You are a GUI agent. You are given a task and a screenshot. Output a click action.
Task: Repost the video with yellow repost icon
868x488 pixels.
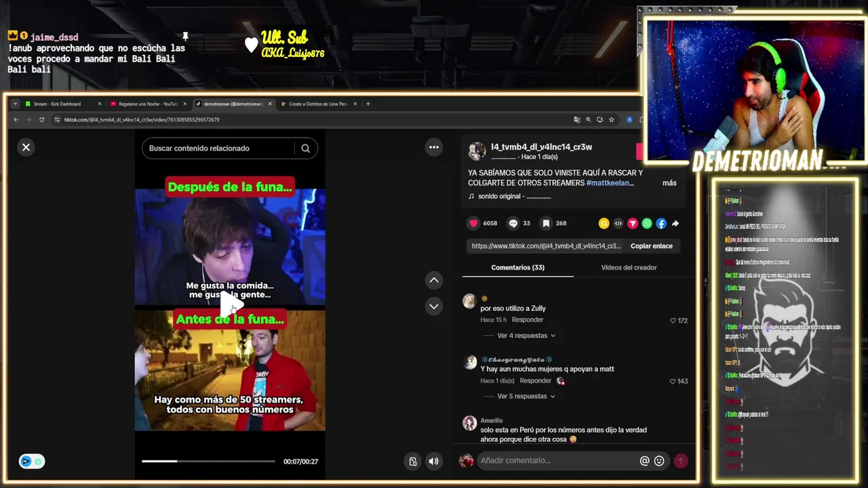click(604, 223)
